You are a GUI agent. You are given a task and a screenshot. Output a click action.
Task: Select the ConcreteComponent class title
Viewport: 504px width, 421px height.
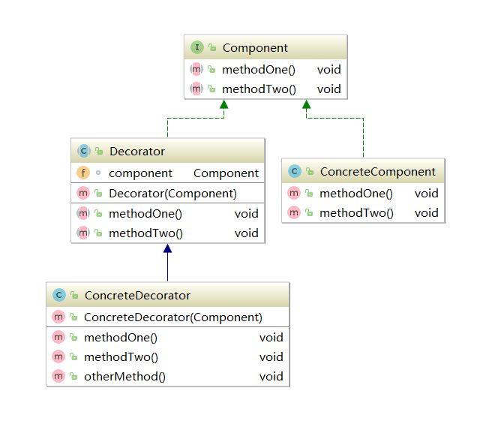(x=378, y=172)
